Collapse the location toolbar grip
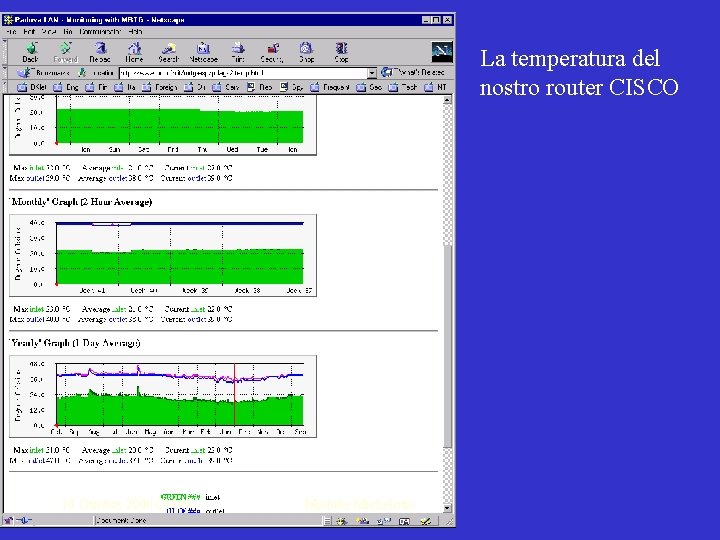The height and width of the screenshot is (540, 720). pyautogui.click(x=5, y=73)
